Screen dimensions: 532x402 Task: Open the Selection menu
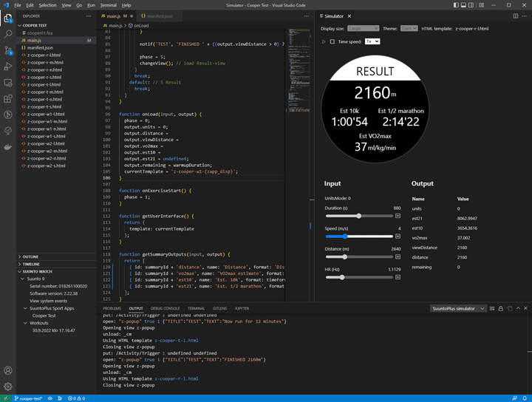pos(47,5)
